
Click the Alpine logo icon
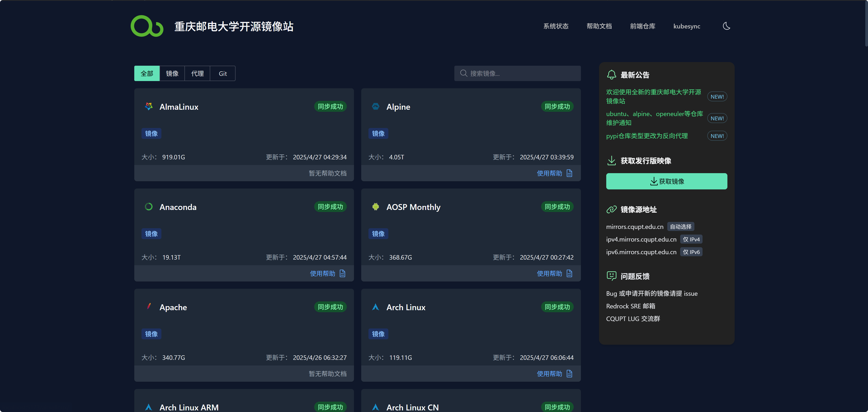[375, 106]
